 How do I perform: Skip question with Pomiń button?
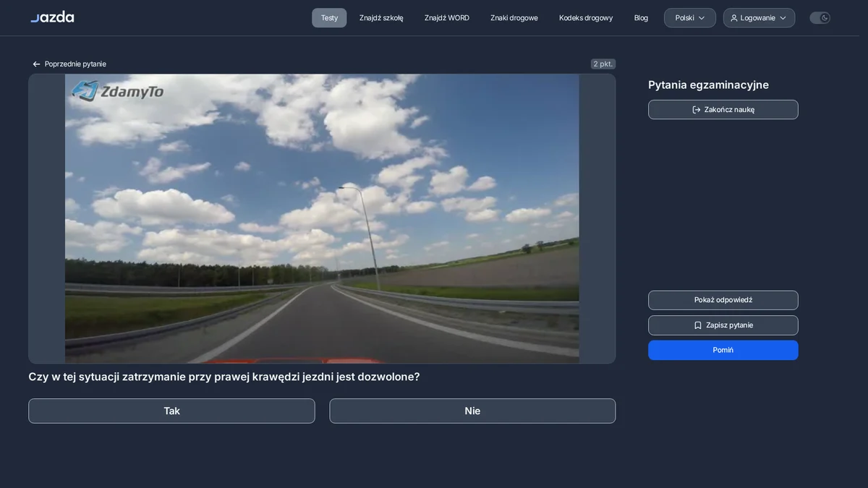point(723,350)
